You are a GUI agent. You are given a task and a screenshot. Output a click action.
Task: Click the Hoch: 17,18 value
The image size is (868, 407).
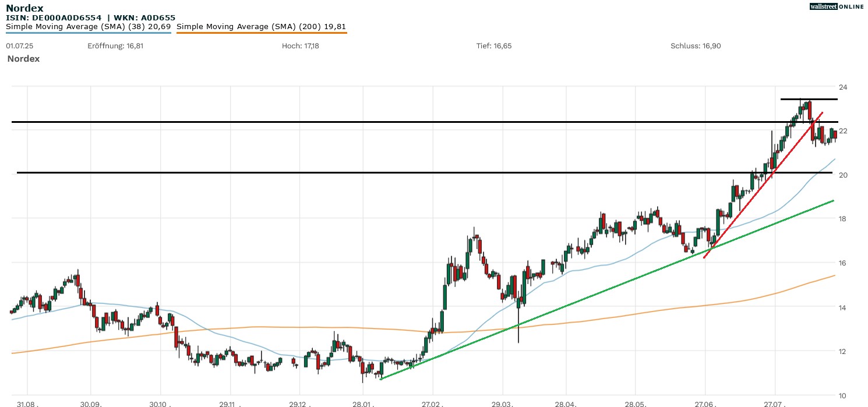point(300,45)
